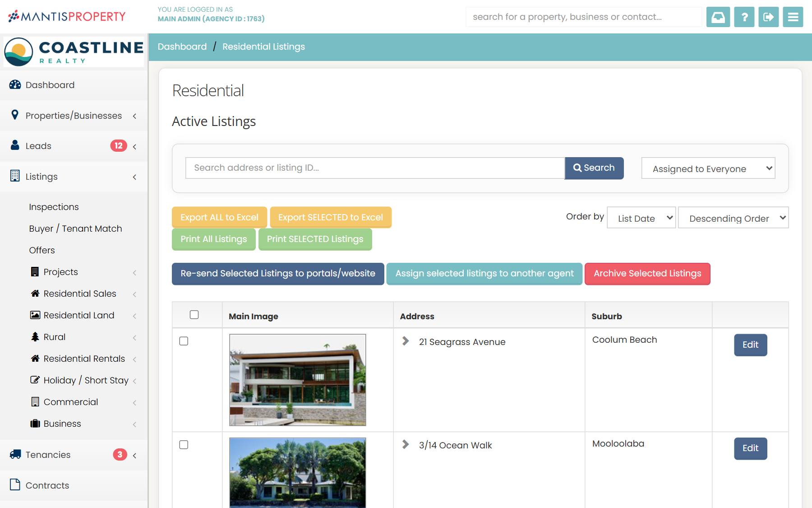
Task: Click Print SELECTED Listings button
Action: click(315, 239)
